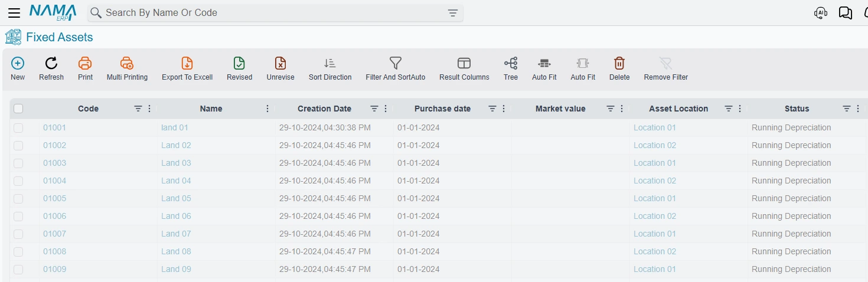Open Name column options menu
The image size is (868, 282).
(x=267, y=109)
